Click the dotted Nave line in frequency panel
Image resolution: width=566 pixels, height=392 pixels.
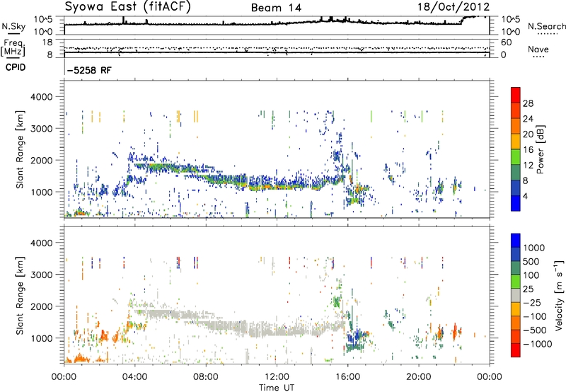(x=277, y=47)
